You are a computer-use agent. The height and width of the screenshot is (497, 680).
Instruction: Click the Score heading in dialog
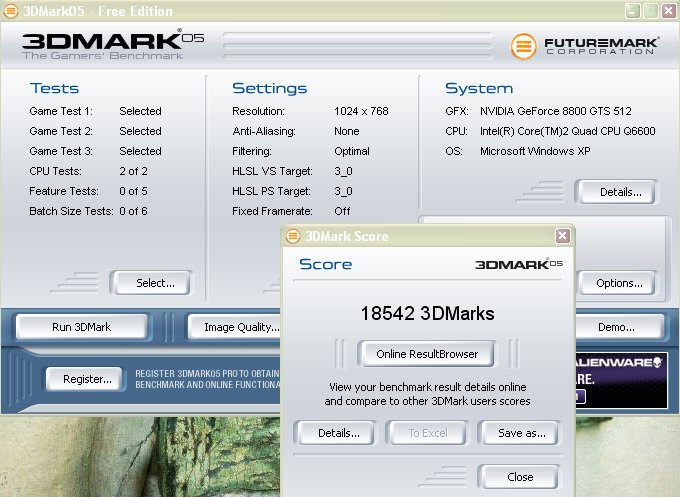(x=326, y=264)
